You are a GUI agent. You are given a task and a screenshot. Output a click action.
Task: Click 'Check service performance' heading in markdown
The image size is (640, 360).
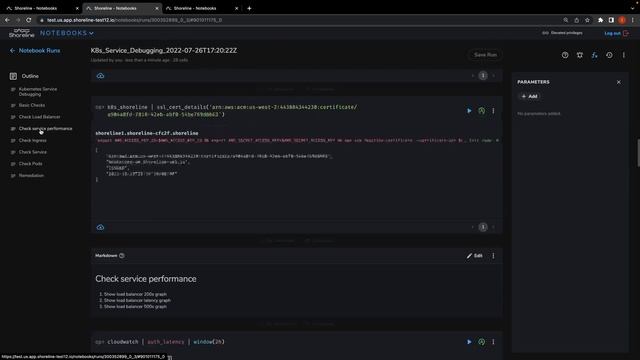146,279
